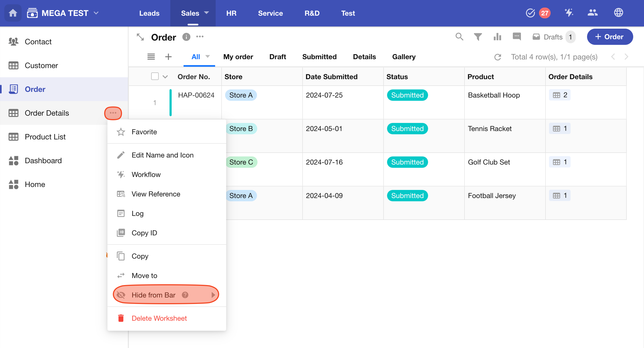Image resolution: width=644 pixels, height=348 pixels.
Task: Select Hide from Bar option
Action: 153,295
